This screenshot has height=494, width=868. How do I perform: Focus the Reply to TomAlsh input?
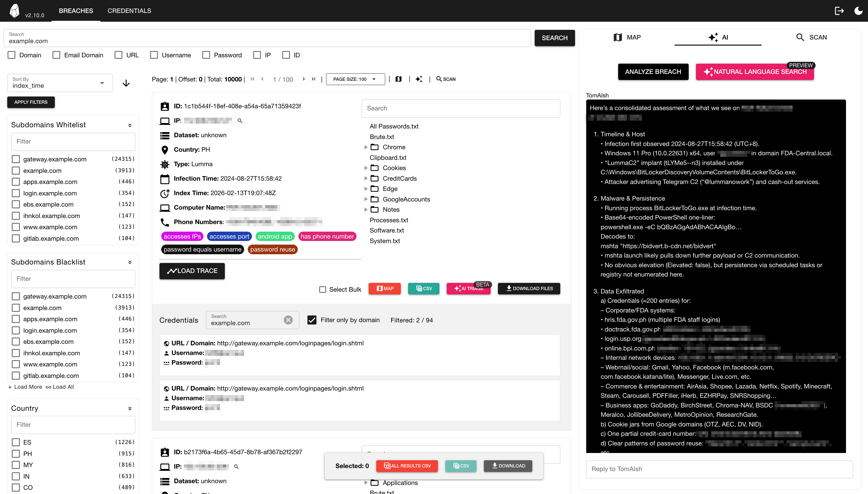tap(719, 469)
